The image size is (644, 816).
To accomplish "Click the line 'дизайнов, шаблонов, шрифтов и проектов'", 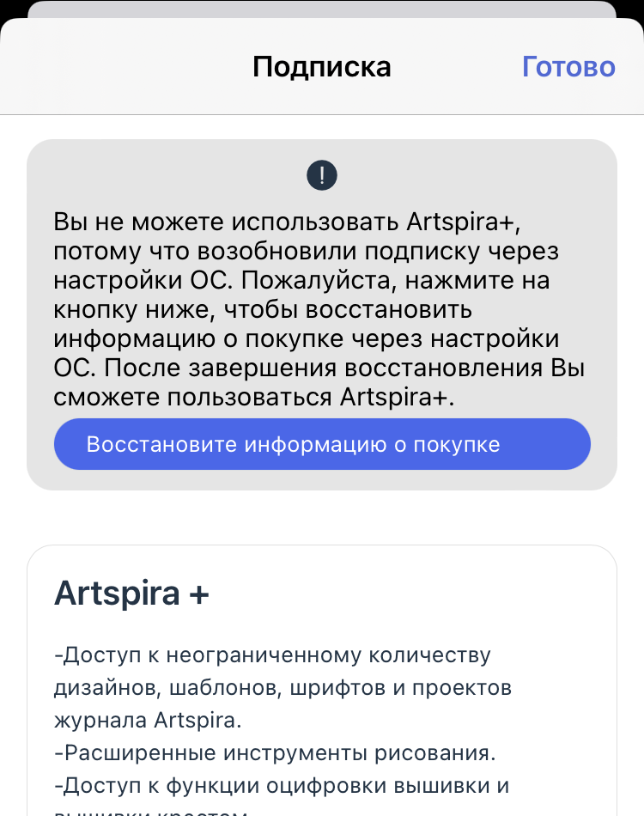I will pos(283,688).
